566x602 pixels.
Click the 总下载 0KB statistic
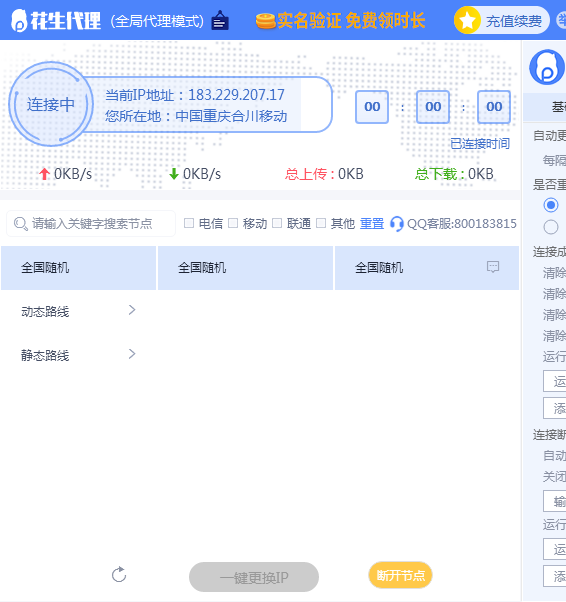point(454,174)
